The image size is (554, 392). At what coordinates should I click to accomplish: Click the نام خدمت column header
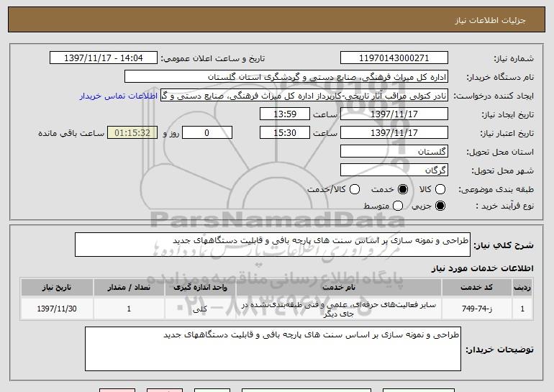tap(338, 287)
